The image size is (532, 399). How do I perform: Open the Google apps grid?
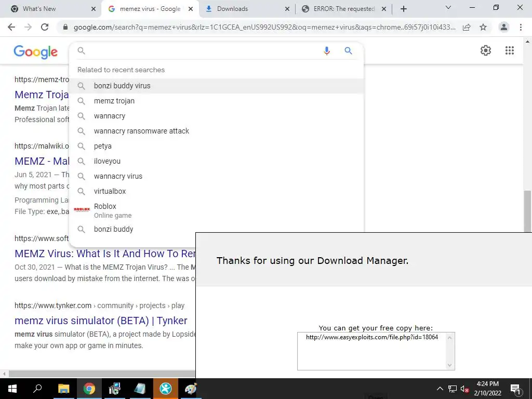[509, 50]
